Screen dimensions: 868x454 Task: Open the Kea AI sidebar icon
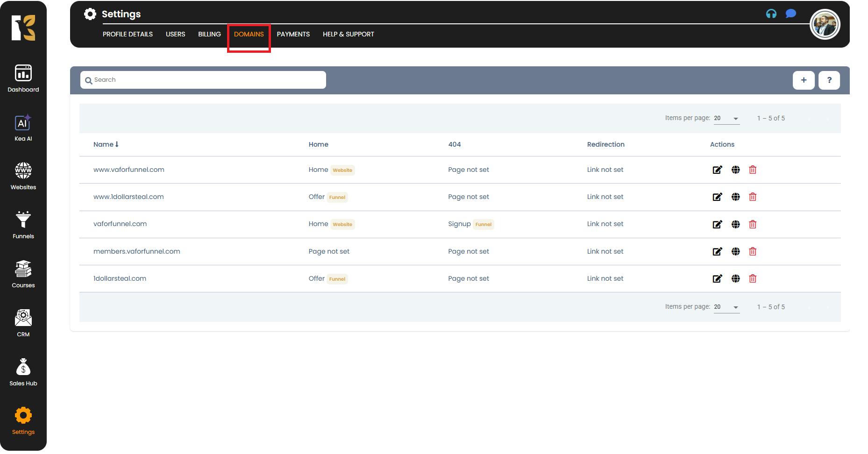(23, 123)
